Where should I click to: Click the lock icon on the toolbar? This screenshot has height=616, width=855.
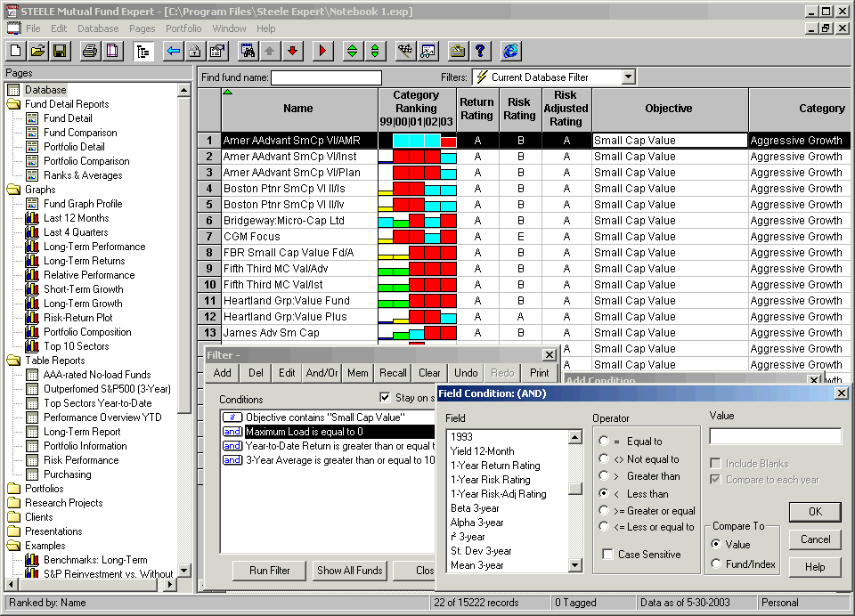[196, 51]
